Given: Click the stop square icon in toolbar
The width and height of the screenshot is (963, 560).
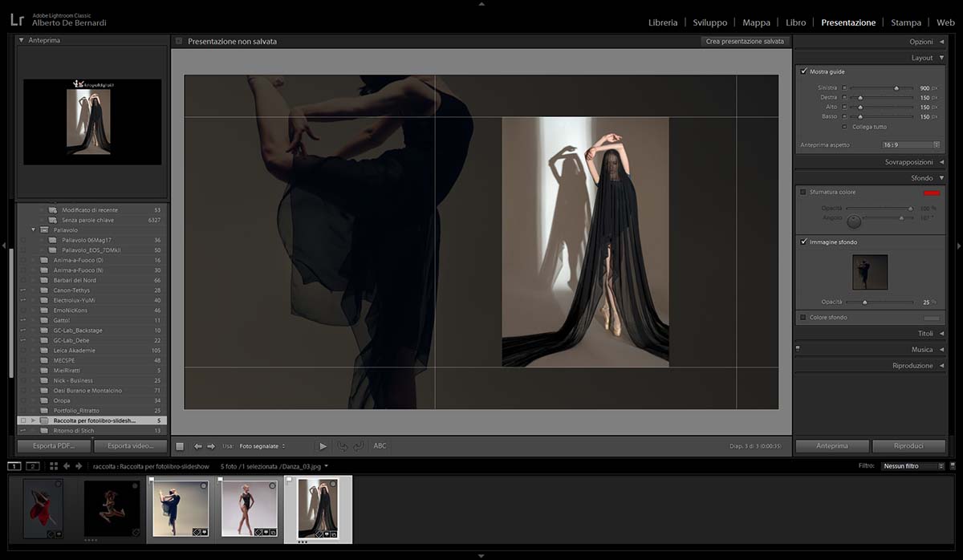Looking at the screenshot, I should [x=180, y=446].
